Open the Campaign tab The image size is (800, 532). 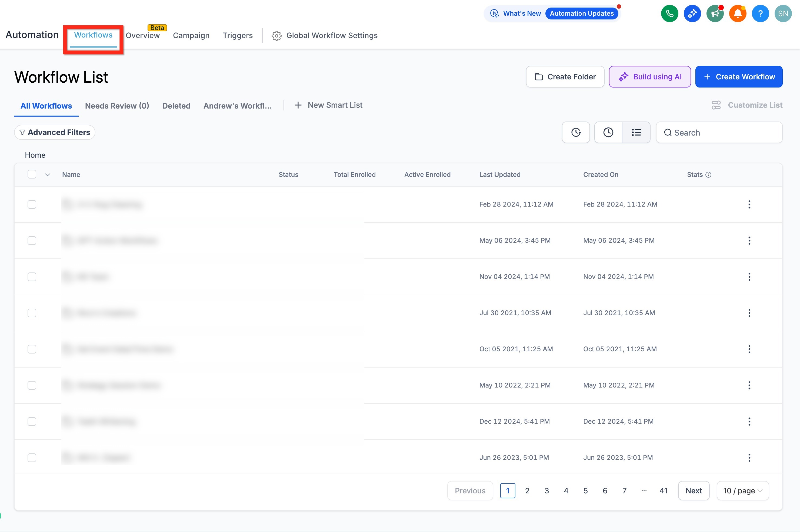pos(191,36)
